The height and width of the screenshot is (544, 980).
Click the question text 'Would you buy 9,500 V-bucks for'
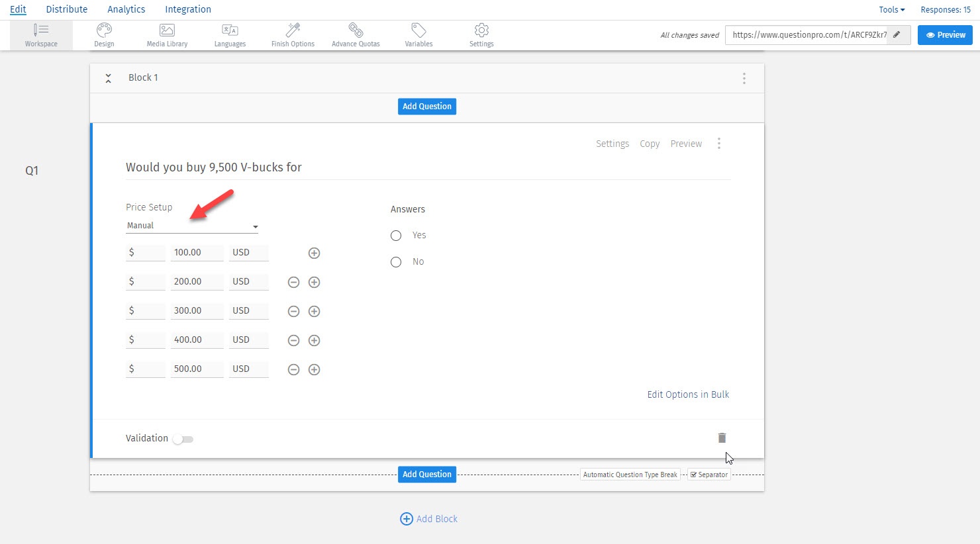(214, 167)
